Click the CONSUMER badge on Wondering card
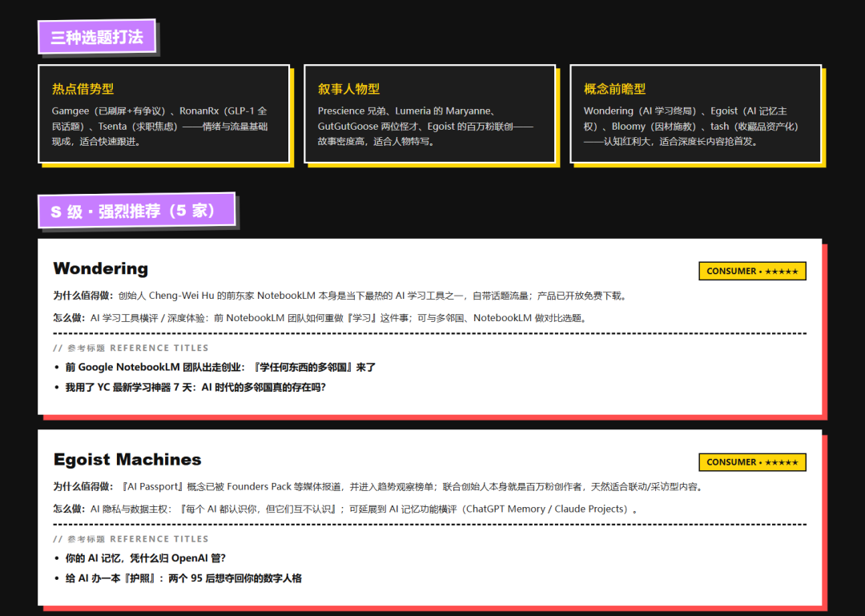 (x=752, y=271)
